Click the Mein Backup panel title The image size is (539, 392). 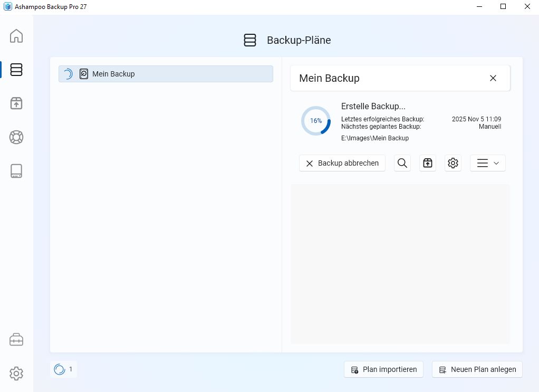click(329, 79)
